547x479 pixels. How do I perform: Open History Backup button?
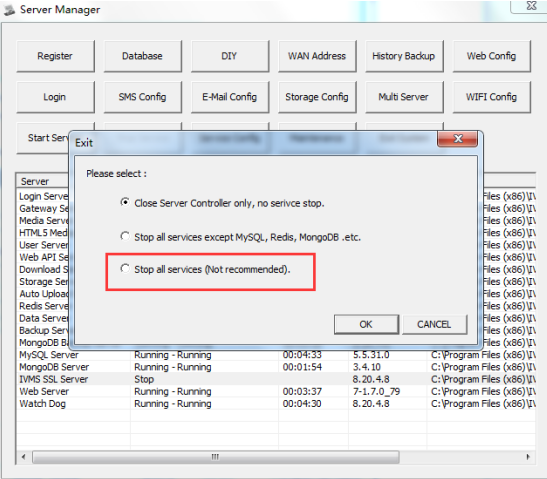404,56
